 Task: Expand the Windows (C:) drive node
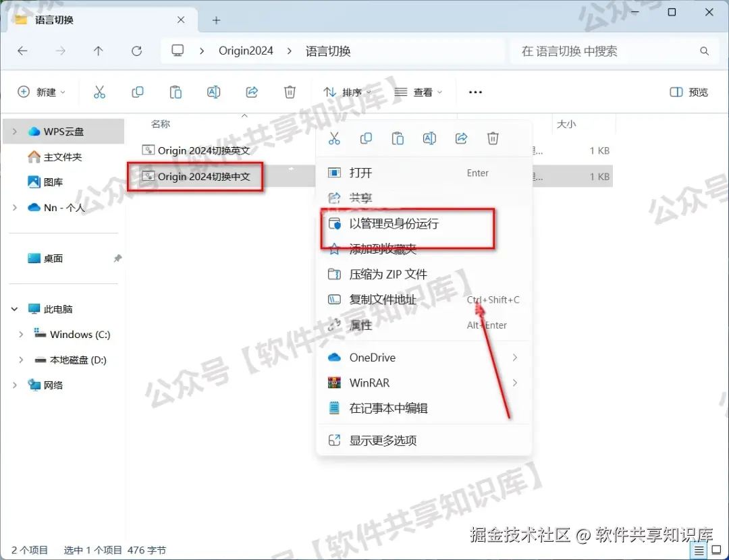click(x=21, y=335)
